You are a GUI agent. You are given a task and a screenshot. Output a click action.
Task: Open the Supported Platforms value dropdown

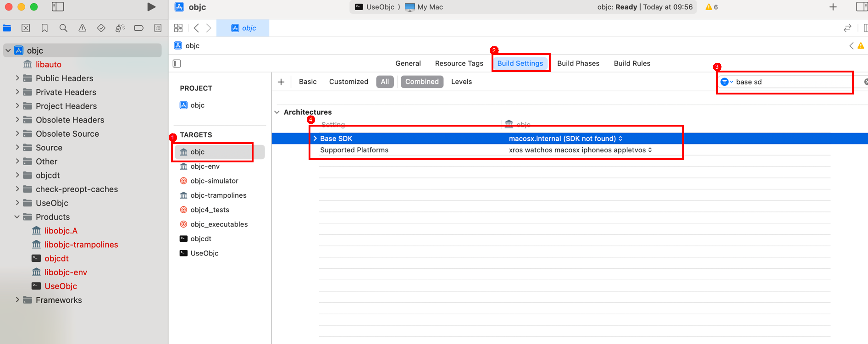click(x=581, y=150)
